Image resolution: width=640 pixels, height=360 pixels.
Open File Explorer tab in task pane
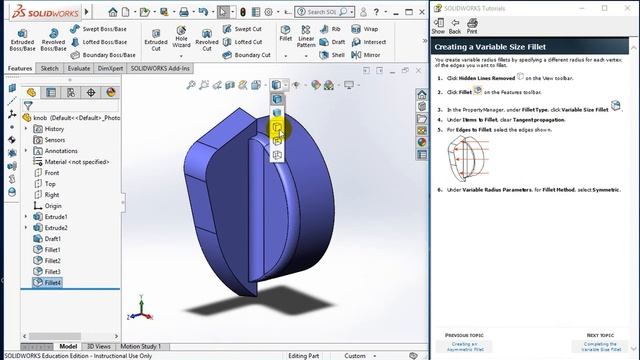tap(422, 118)
